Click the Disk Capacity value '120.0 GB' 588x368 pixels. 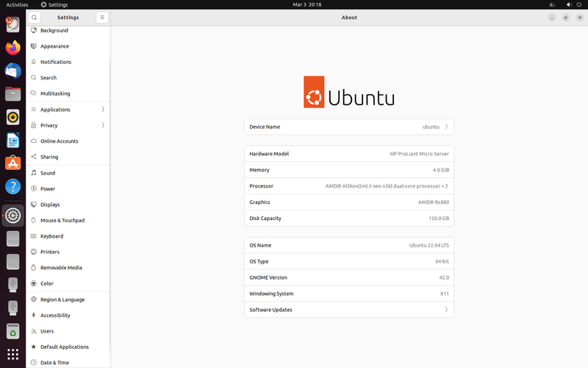click(x=439, y=219)
